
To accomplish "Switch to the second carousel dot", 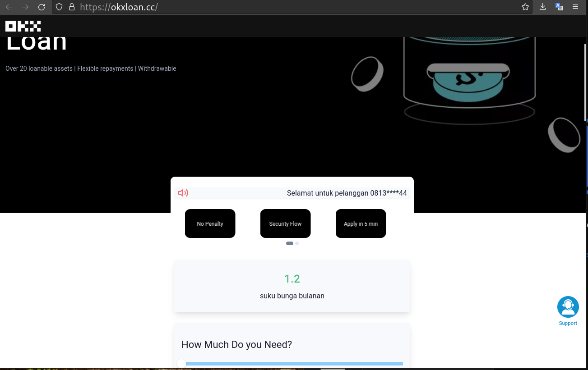I will click(297, 243).
